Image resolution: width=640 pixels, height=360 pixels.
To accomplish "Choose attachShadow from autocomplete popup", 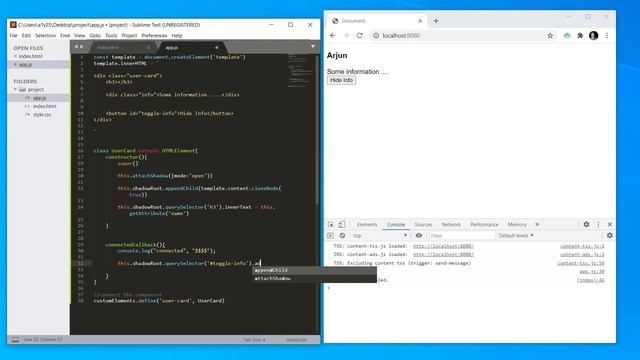I will (314, 278).
